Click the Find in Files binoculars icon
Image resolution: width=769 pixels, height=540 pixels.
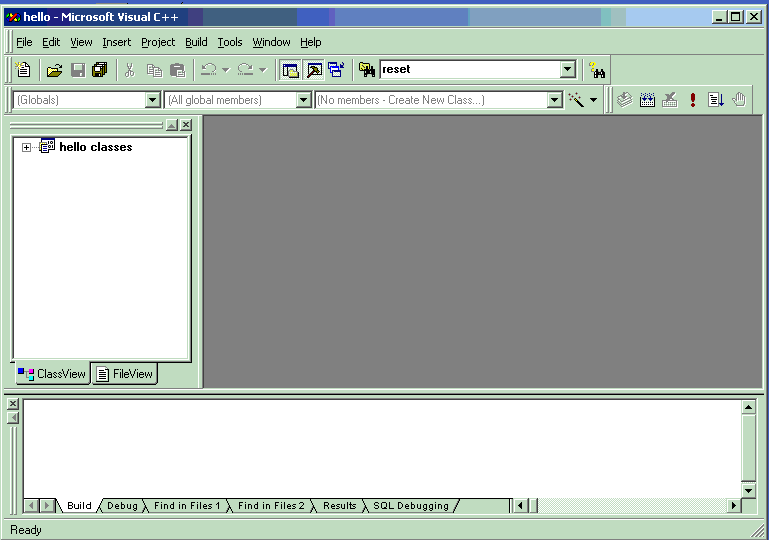(367, 70)
